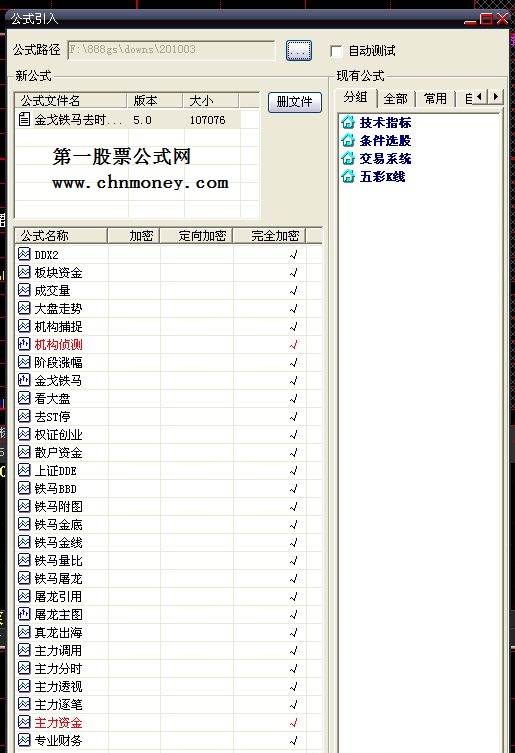The height and width of the screenshot is (753, 515).
Task: Select the icon for 成交量 formula
Action: pyautogui.click(x=24, y=290)
